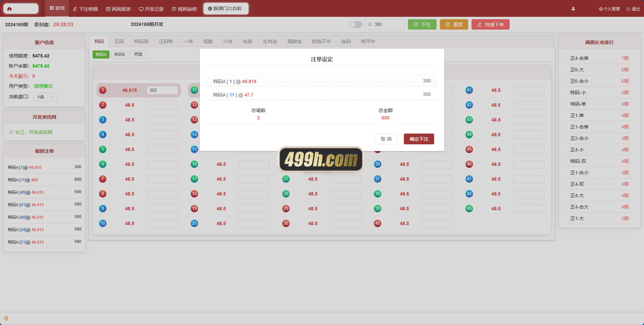This screenshot has width=644, height=325.
Task: Click number ball 7
Action: (x=103, y=179)
